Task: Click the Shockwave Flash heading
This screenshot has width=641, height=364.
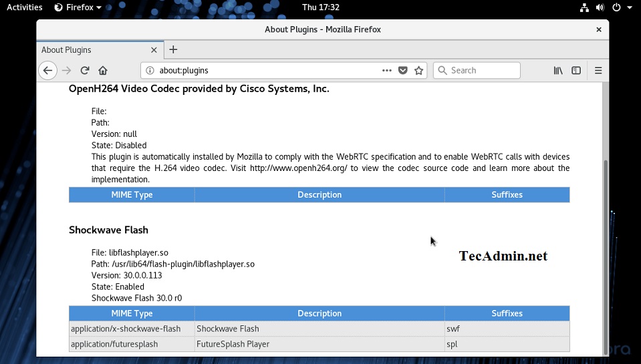Action: [108, 230]
